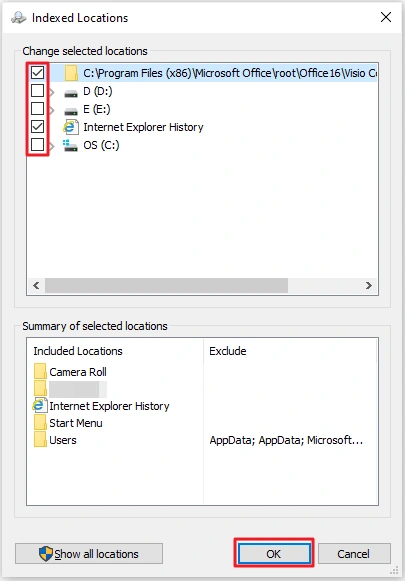Check the OS (C:) drive checkbox

(x=37, y=145)
